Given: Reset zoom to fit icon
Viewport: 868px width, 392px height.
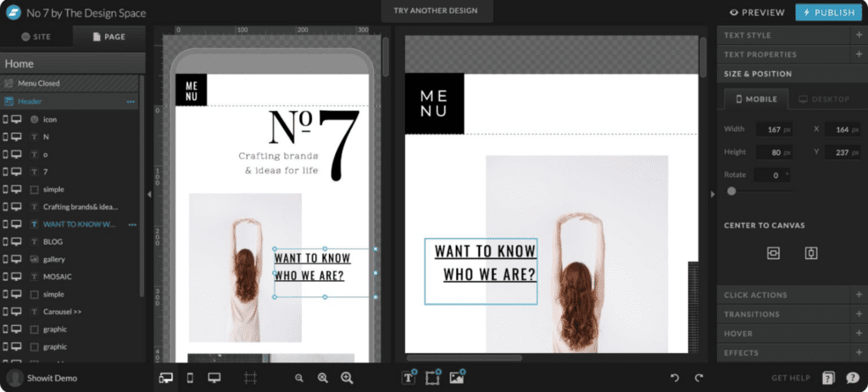Looking at the screenshot, I should [323, 378].
